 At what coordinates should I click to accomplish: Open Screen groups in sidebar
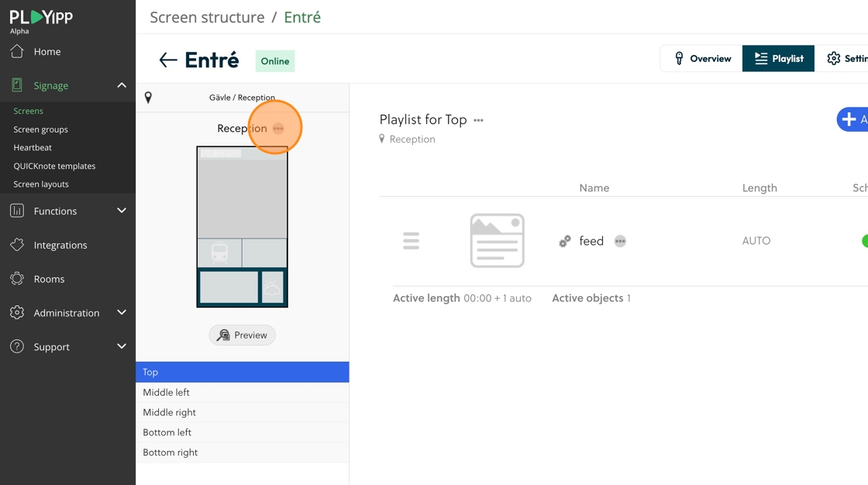[41, 129]
